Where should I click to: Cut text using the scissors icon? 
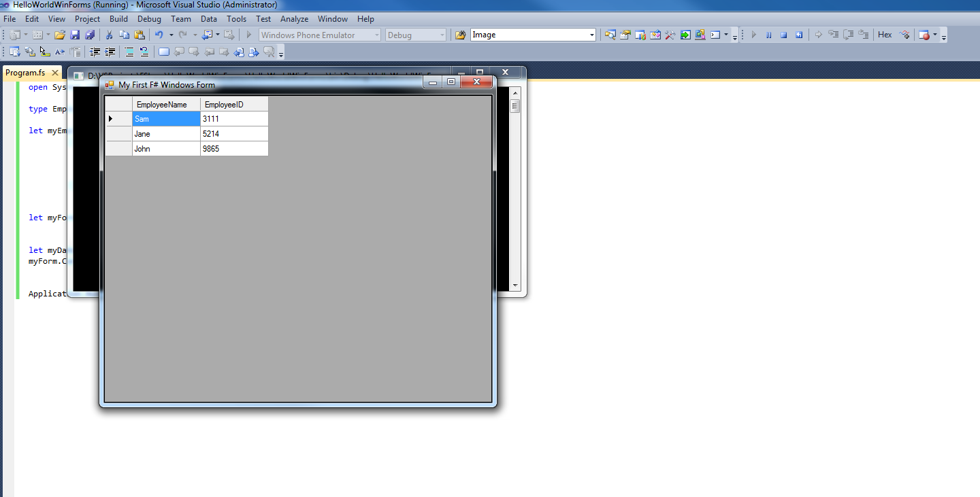108,34
